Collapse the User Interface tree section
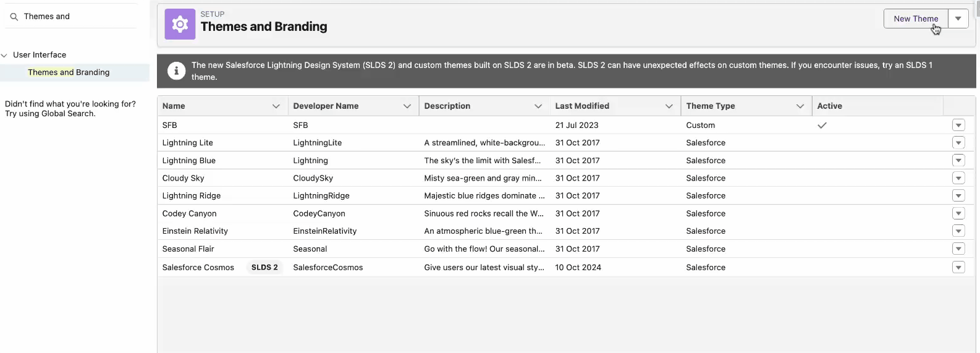980x353 pixels. pos(5,55)
